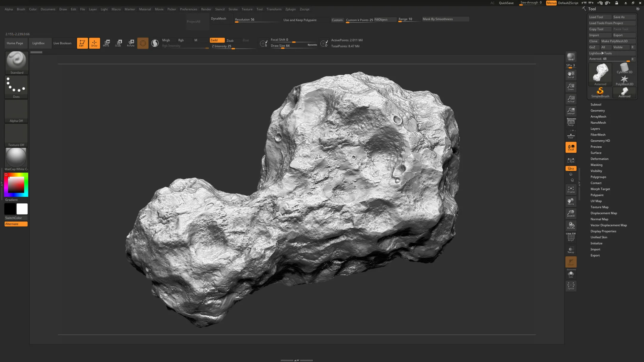This screenshot has height=362, width=644.
Task: Open the Standard brush thumbnail
Action: 17,63
